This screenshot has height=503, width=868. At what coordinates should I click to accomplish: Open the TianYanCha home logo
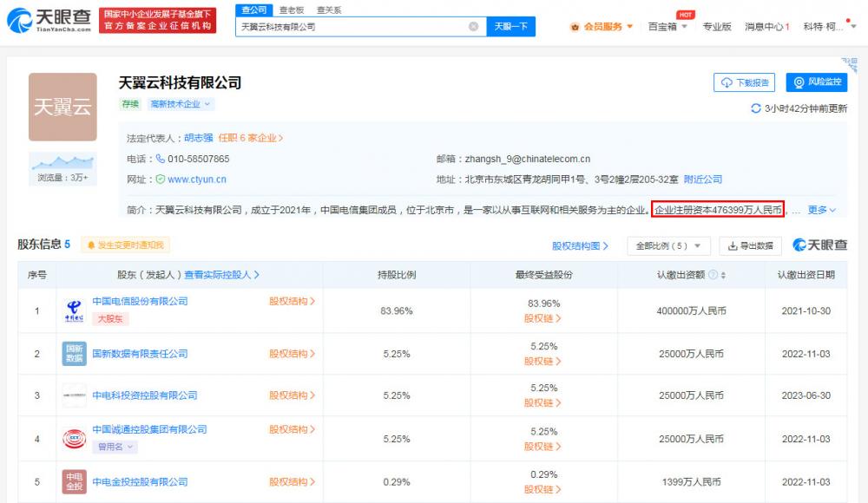pyautogui.click(x=49, y=21)
